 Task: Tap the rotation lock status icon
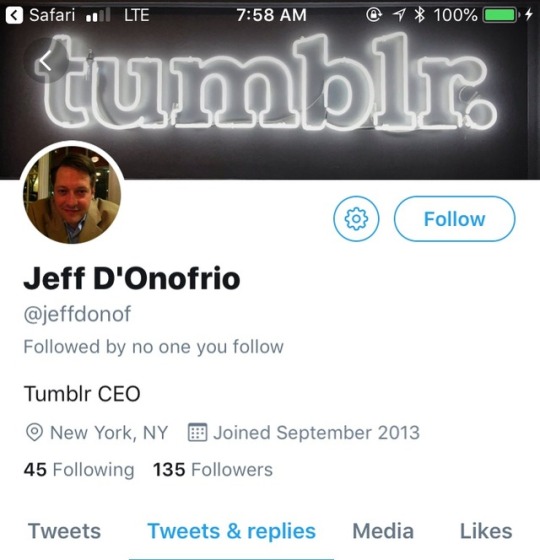click(x=374, y=15)
